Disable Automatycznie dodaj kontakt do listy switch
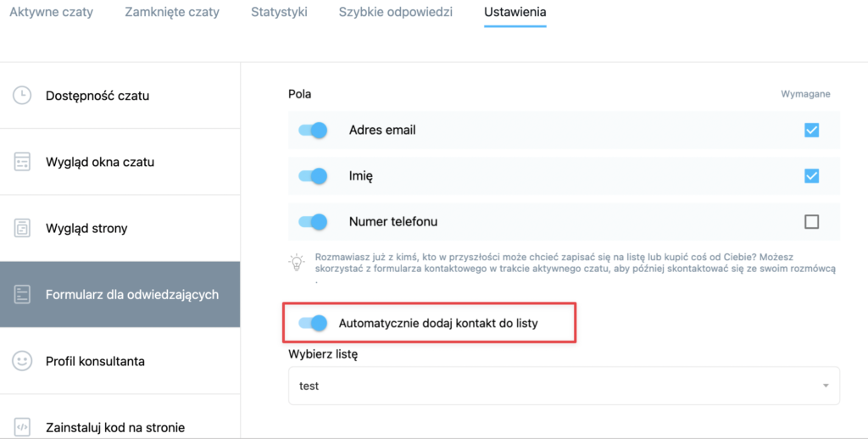Viewport: 868px width, 439px height. click(x=314, y=323)
